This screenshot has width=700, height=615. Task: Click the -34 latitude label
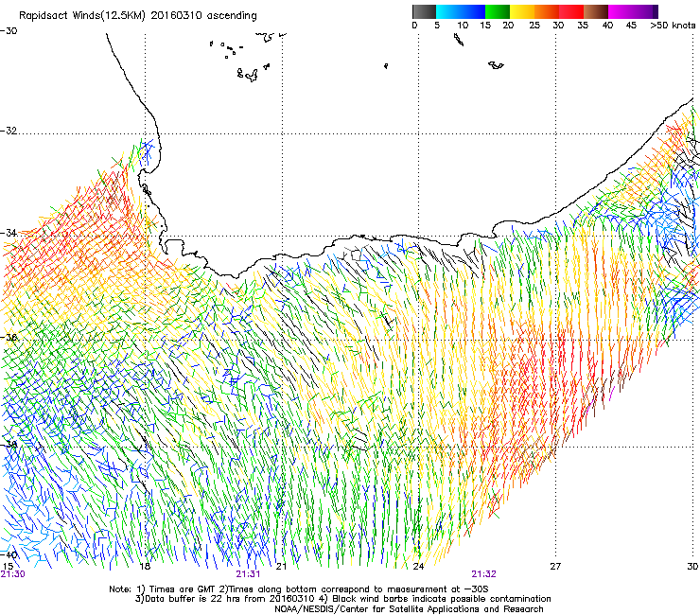(9, 233)
